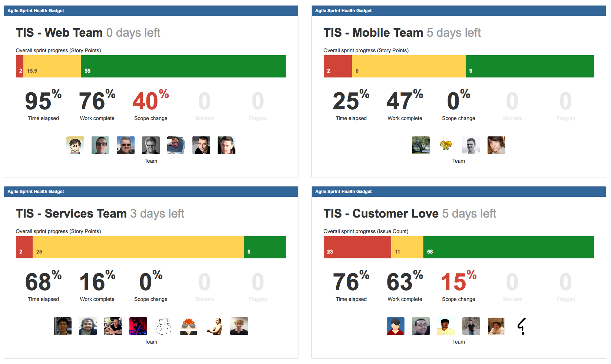This screenshot has width=611, height=364.
Task: Click the black squiggle question mark avatar
Action: click(522, 326)
